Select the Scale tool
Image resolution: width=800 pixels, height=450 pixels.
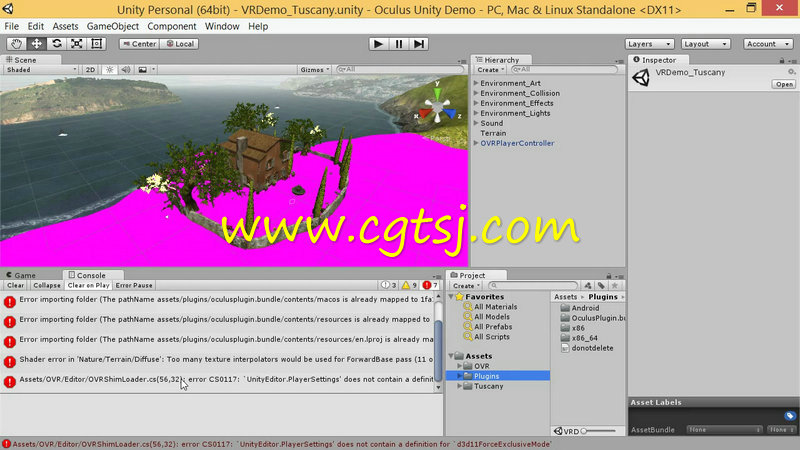tap(77, 44)
